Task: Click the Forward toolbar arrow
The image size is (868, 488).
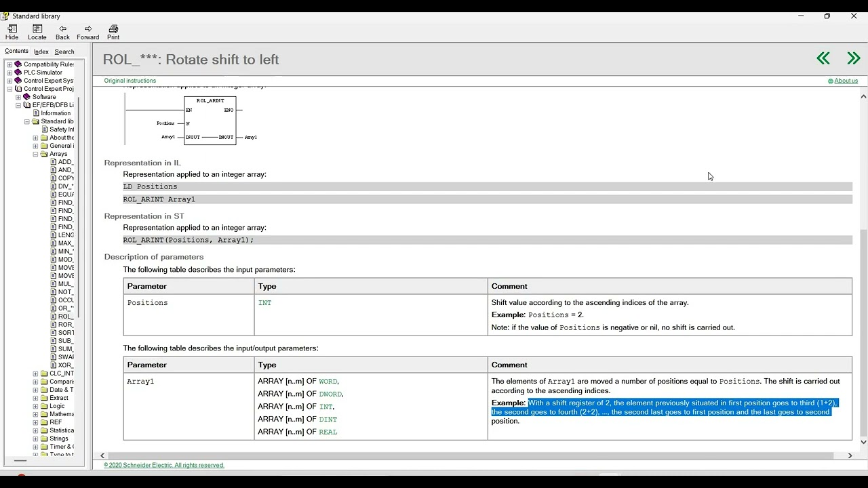Action: (87, 29)
